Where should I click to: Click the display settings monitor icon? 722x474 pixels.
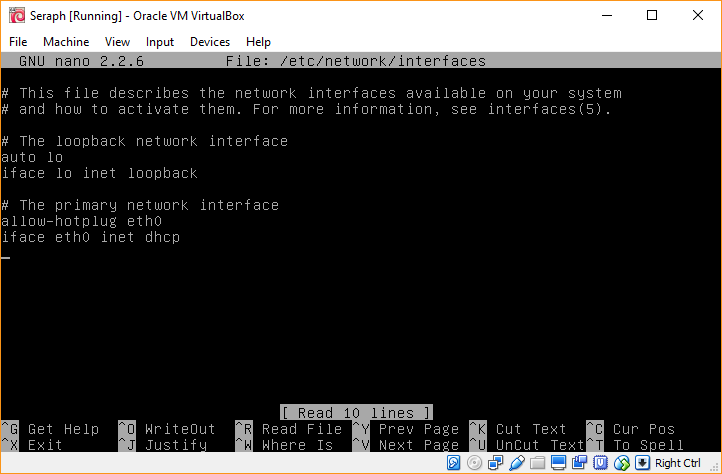(x=556, y=463)
